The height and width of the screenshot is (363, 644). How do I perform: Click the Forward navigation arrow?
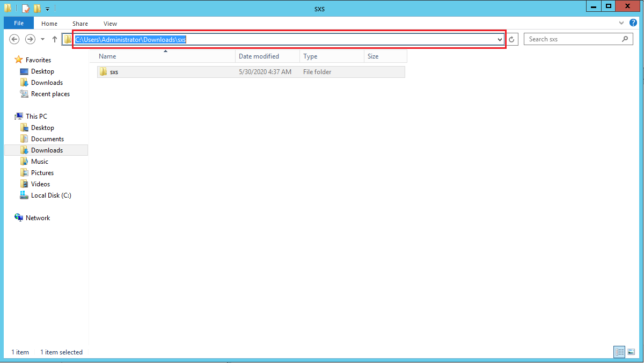(x=30, y=39)
